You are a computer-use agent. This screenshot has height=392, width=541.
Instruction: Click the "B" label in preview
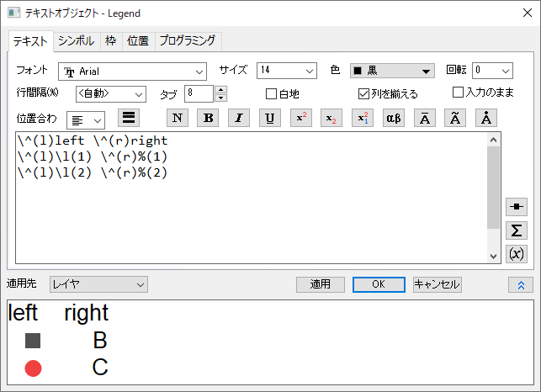click(x=100, y=341)
